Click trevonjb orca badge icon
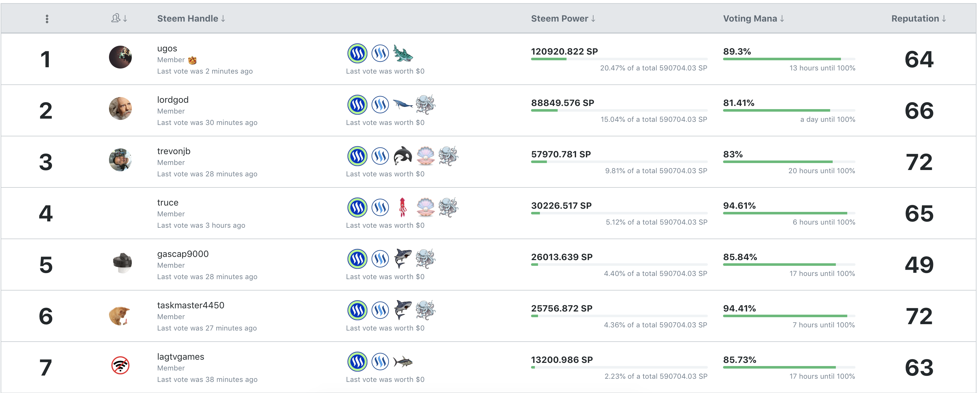The width and height of the screenshot is (980, 393). tap(402, 156)
